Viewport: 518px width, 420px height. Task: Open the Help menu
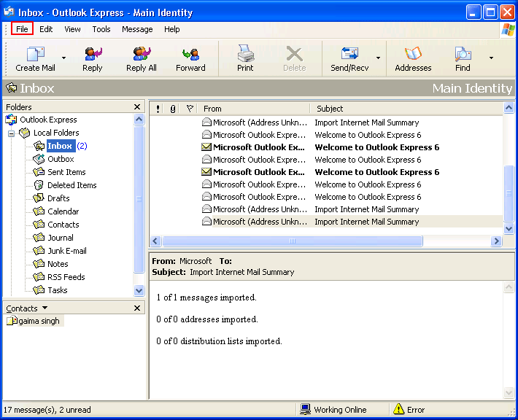[x=171, y=29]
